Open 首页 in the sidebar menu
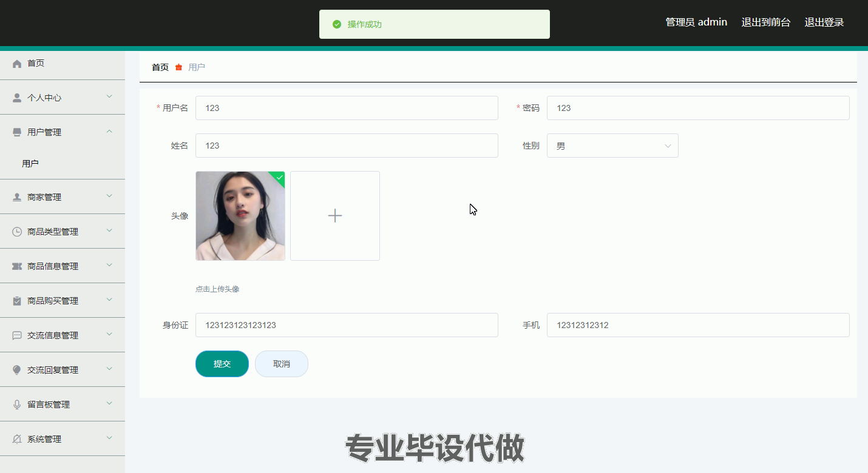The height and width of the screenshot is (473, 868). pyautogui.click(x=63, y=63)
